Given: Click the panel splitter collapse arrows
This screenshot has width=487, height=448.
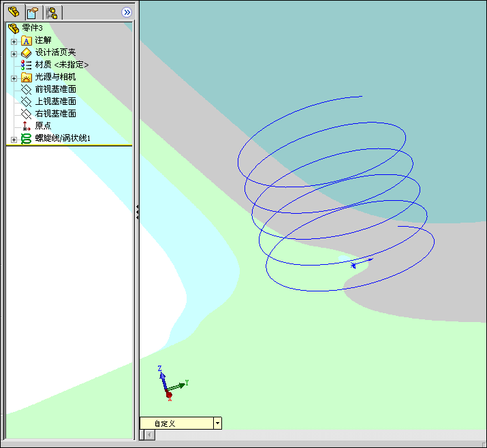Looking at the screenshot, I should (137, 212).
